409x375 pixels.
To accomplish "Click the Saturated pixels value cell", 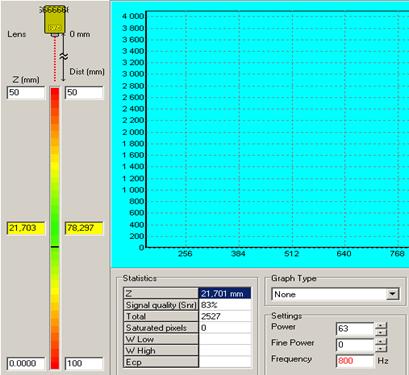I will coord(225,328).
